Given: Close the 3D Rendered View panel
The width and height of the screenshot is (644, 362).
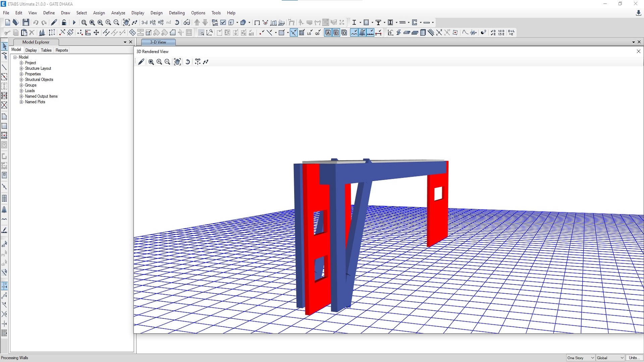Looking at the screenshot, I should [638, 51].
